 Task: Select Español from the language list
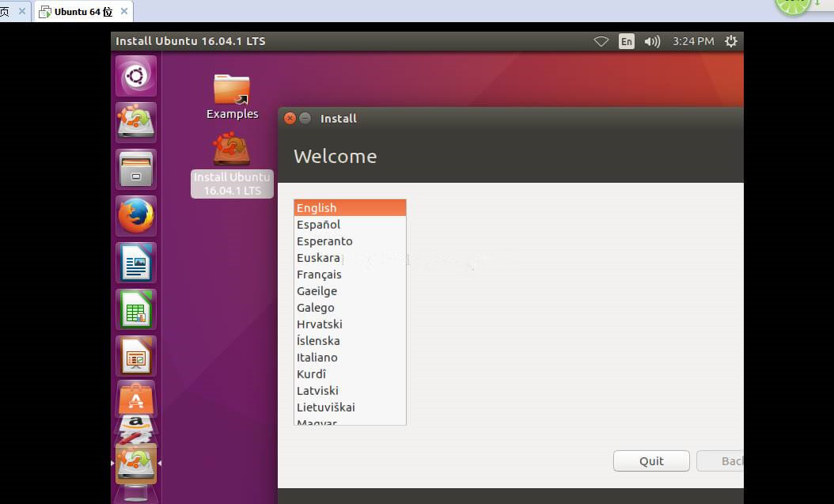[318, 225]
